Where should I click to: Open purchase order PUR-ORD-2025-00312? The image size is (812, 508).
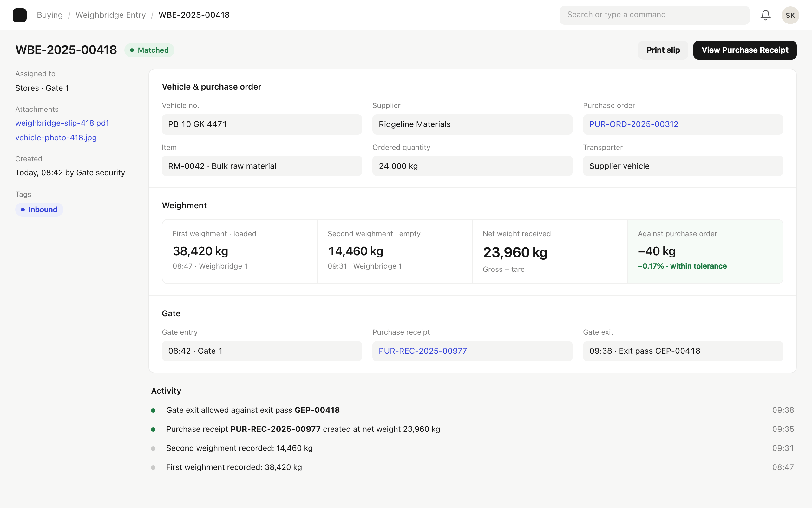pos(633,124)
